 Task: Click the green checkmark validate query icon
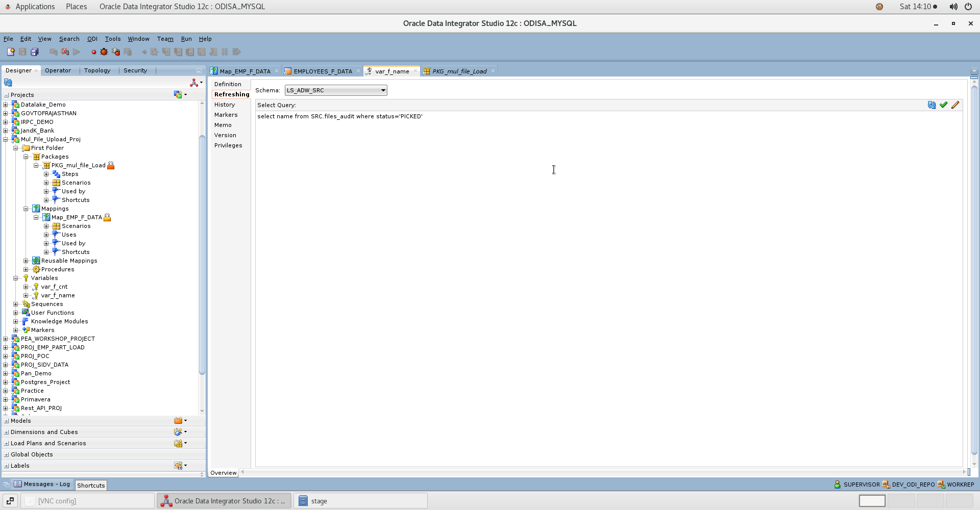(943, 105)
